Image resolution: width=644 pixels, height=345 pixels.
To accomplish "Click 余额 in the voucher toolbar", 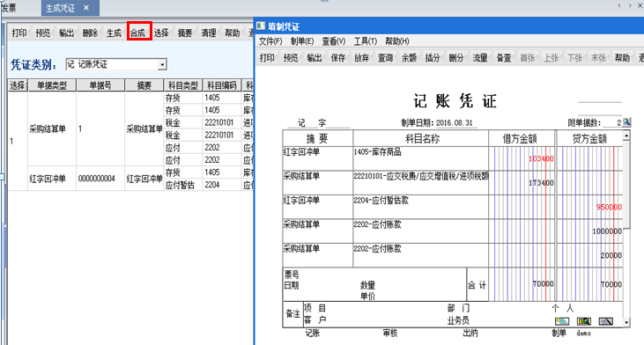I will [x=409, y=58].
